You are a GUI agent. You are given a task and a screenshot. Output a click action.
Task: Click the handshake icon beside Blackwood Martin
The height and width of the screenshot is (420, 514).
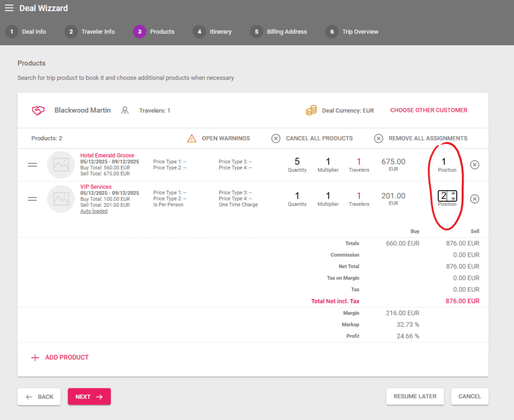click(x=38, y=110)
